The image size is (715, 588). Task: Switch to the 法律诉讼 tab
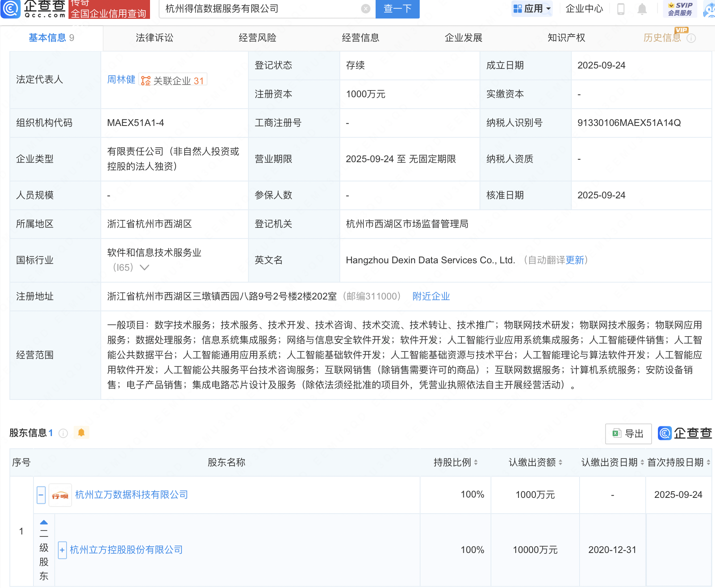point(154,38)
